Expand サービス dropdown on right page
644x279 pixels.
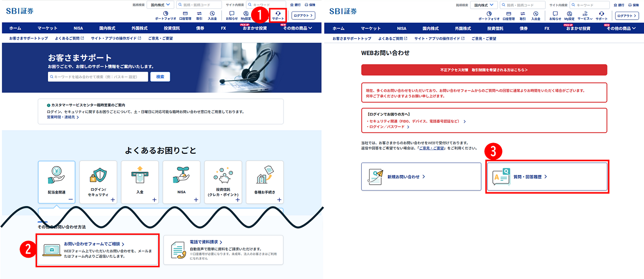tap(585, 16)
